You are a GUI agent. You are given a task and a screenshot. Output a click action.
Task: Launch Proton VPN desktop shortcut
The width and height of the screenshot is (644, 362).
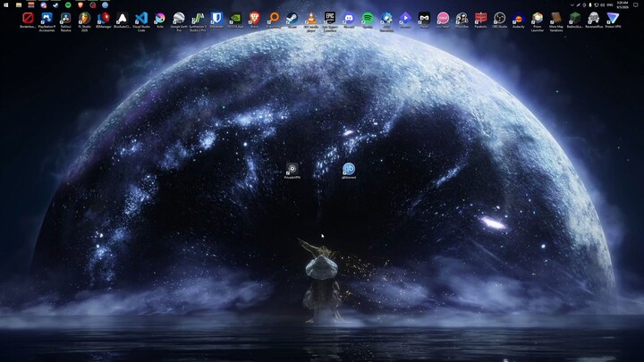pyautogui.click(x=613, y=20)
